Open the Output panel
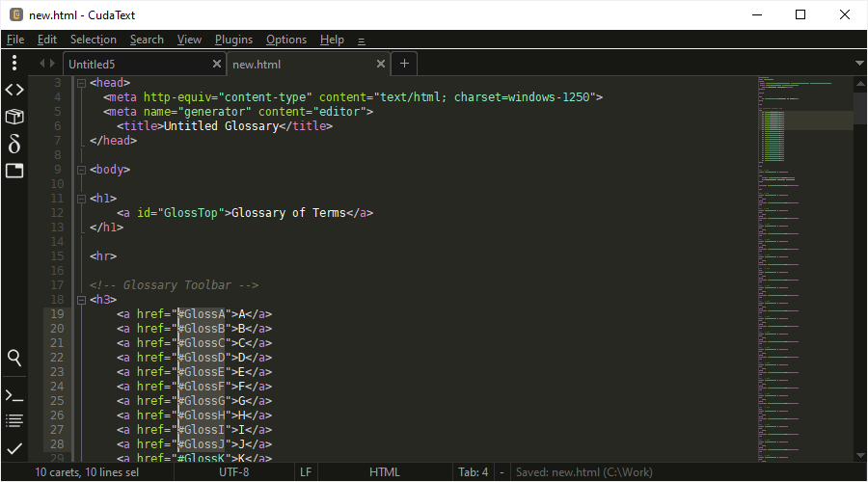 (14, 421)
